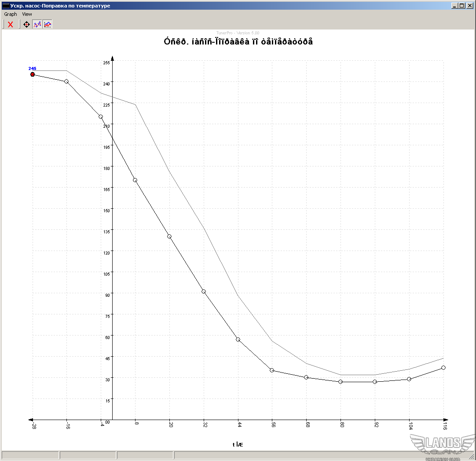Select the data point at temperature 44
Image resolution: width=476 pixels, height=461 pixels.
pyautogui.click(x=238, y=339)
